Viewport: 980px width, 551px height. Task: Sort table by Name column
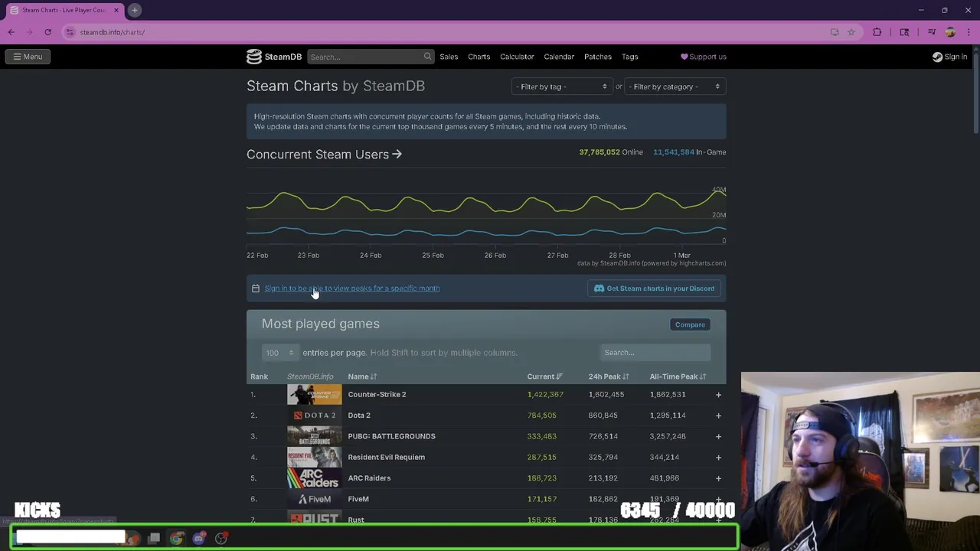[362, 377]
